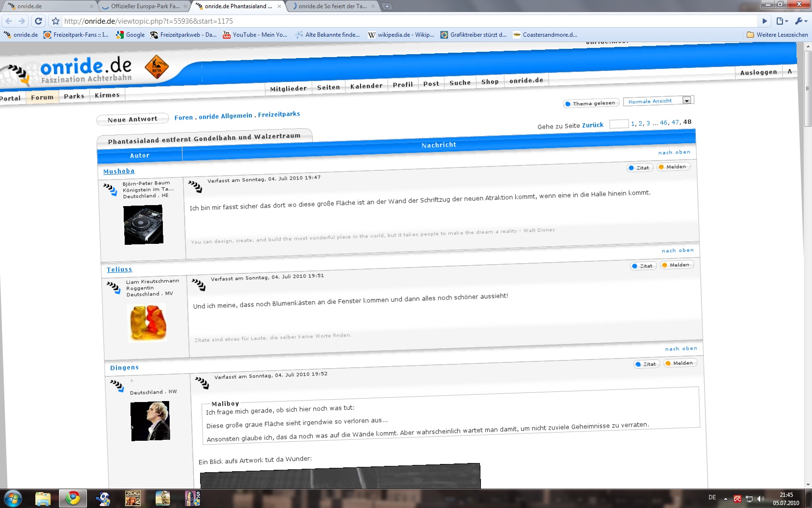Open Windows Explorer from taskbar
812x508 pixels.
[43, 498]
